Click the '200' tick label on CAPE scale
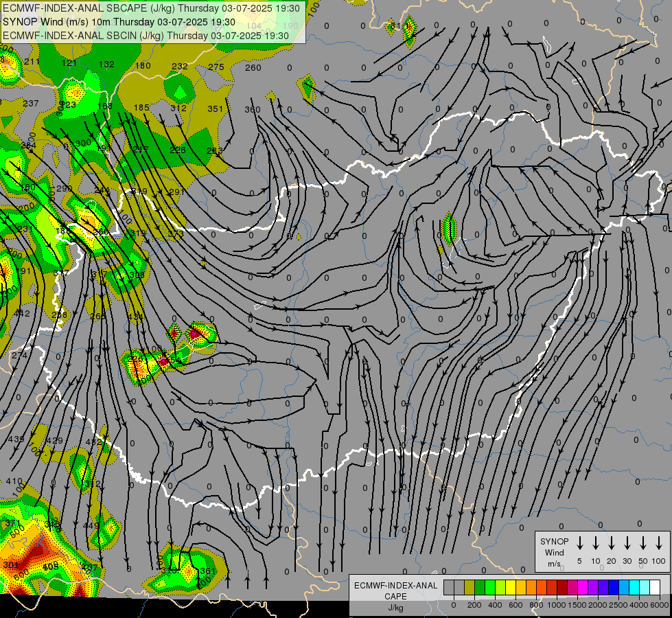 click(474, 605)
